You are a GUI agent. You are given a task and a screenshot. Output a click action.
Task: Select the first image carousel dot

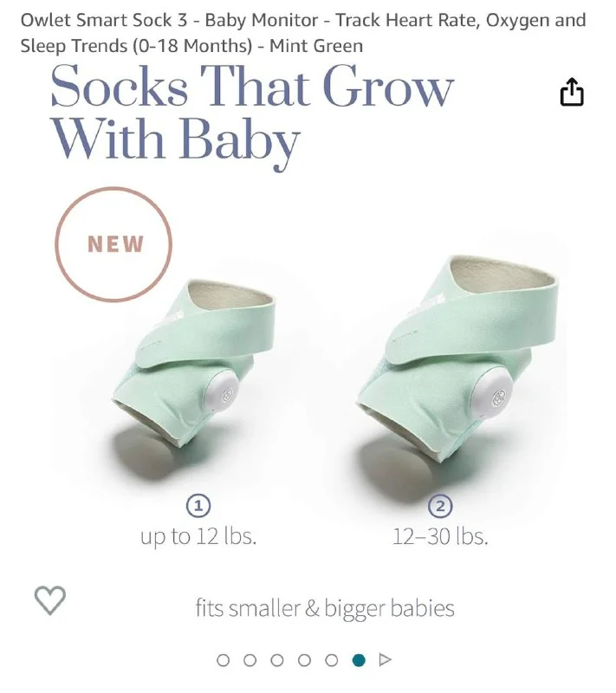224,660
